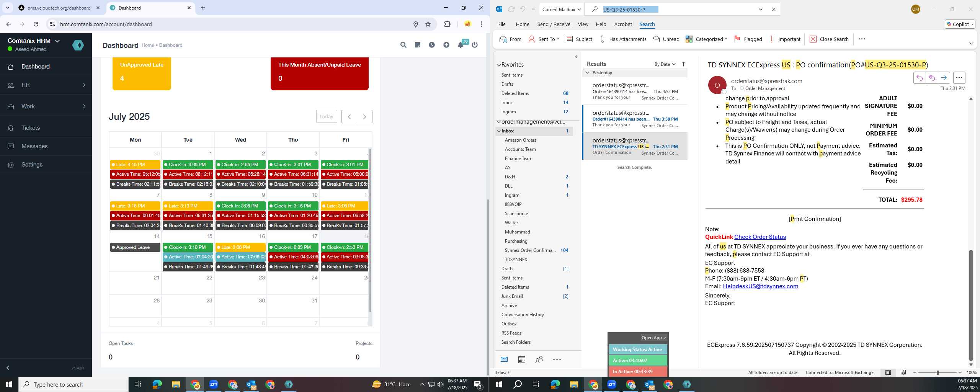Open Categorized dropdown in Outlook ribbon

coord(706,39)
